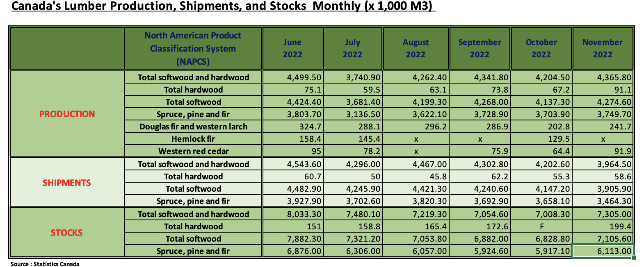This screenshot has width=644, height=267.
Task: Click the June 2022 column header
Action: [x=292, y=48]
